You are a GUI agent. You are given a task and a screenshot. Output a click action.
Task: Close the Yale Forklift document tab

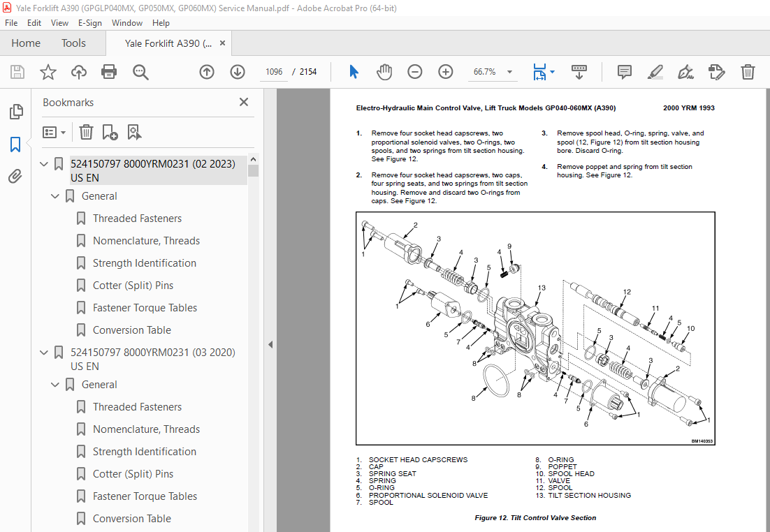click(x=222, y=43)
